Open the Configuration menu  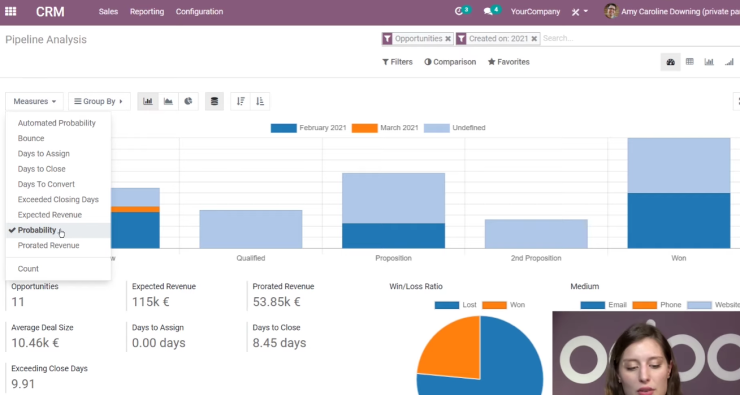199,12
